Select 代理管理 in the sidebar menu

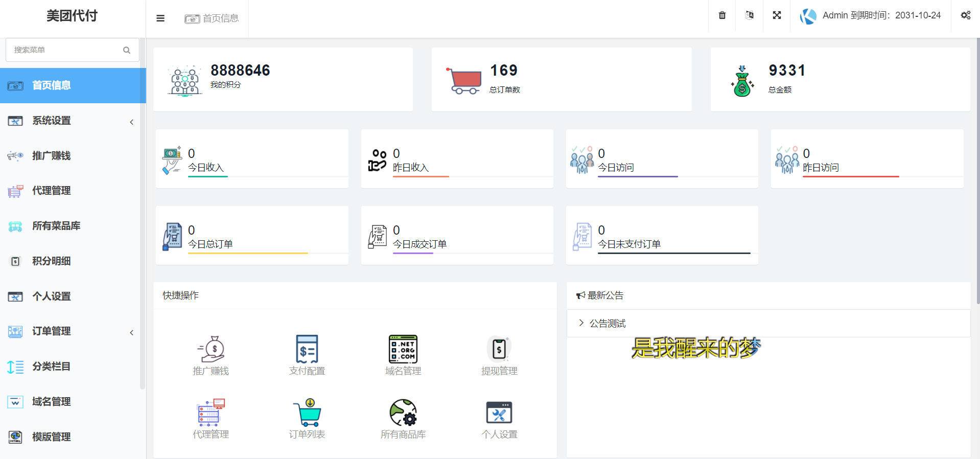[x=51, y=191]
